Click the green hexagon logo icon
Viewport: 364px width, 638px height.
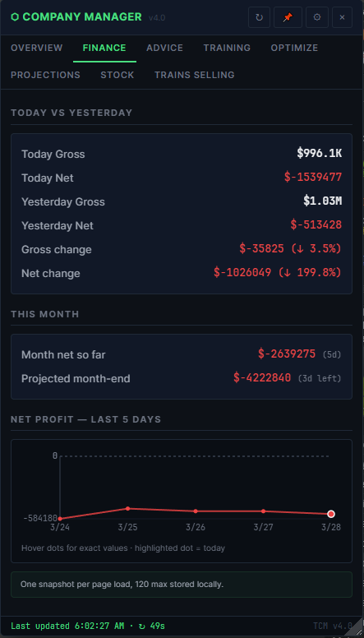coord(15,17)
